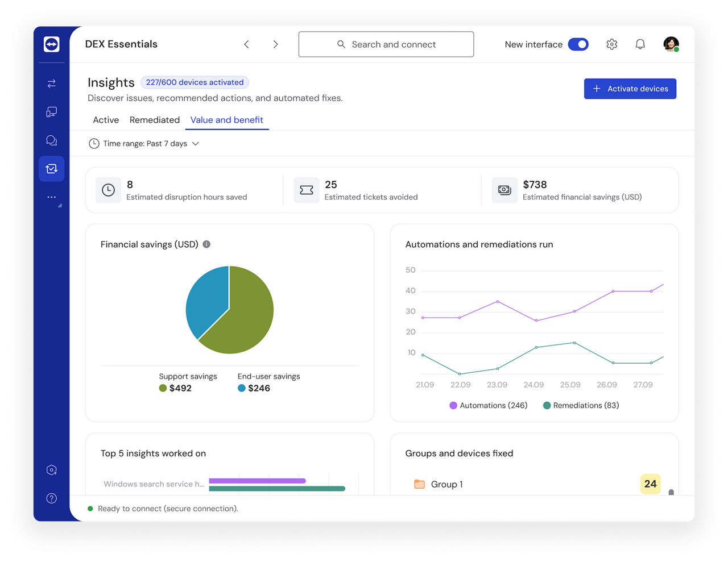
Task: Click the Activate devices button
Action: [x=630, y=89]
